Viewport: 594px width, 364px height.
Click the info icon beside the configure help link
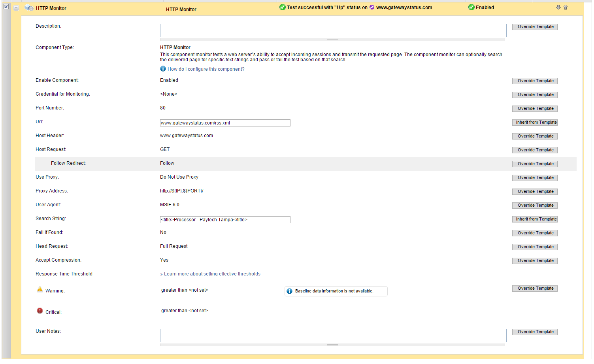tap(163, 69)
